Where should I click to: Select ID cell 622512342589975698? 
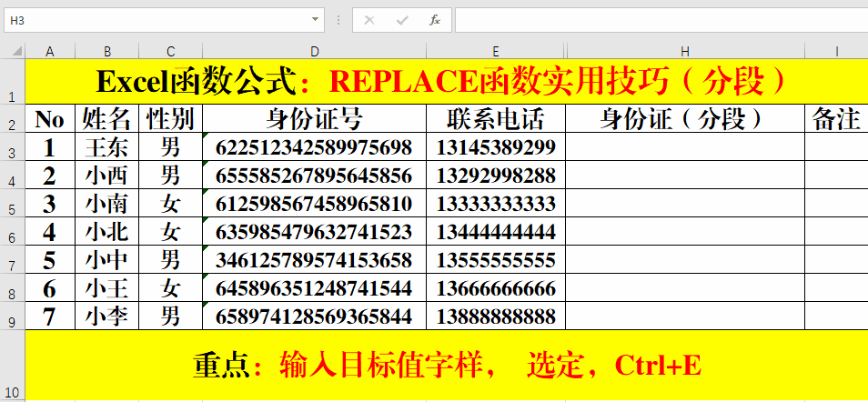(315, 146)
